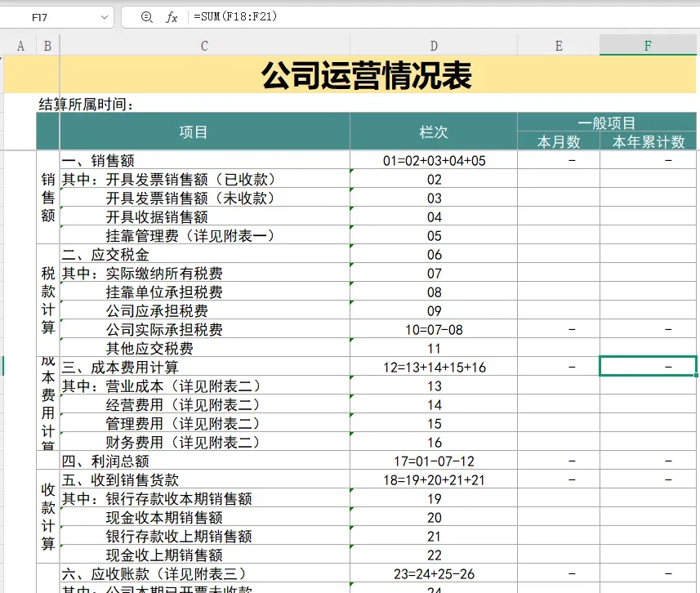Select the cell 开具发票销售额（未收款）
This screenshot has width=700, height=593.
(205, 198)
